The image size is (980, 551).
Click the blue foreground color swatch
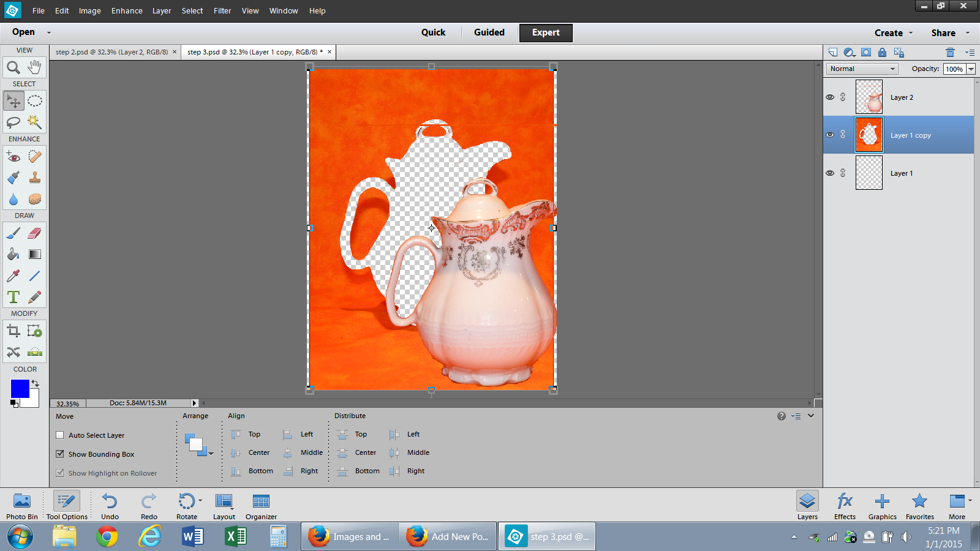tap(20, 389)
